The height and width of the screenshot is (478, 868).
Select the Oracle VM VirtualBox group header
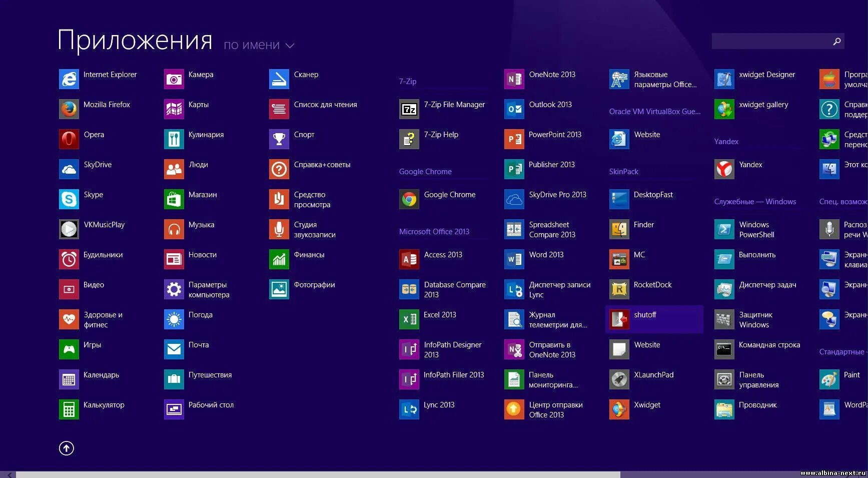(654, 112)
